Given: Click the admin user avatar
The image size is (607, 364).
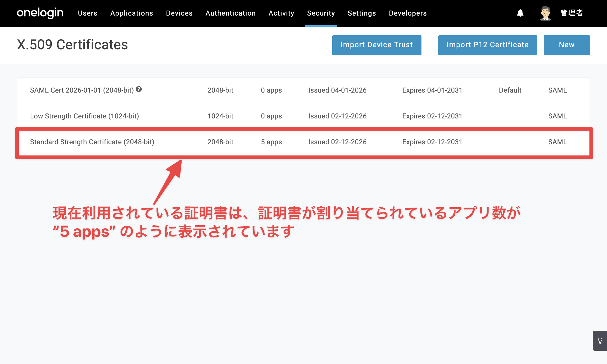Looking at the screenshot, I should [545, 13].
